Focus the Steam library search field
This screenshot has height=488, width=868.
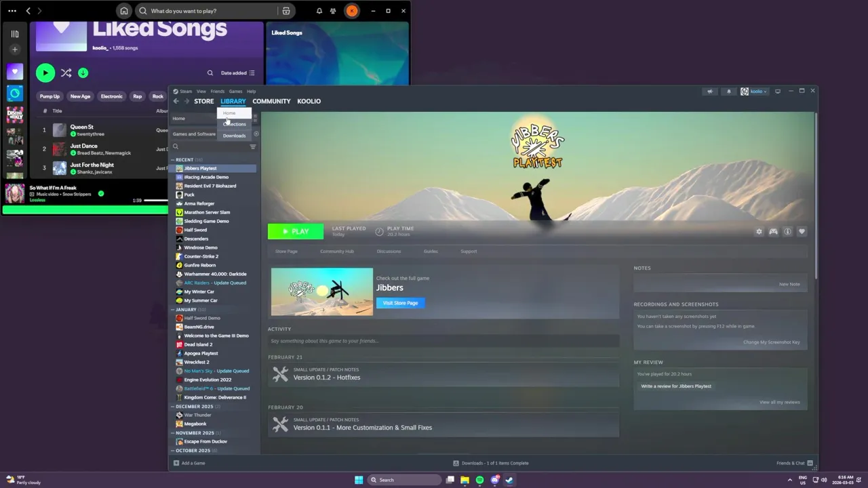pyautogui.click(x=209, y=146)
